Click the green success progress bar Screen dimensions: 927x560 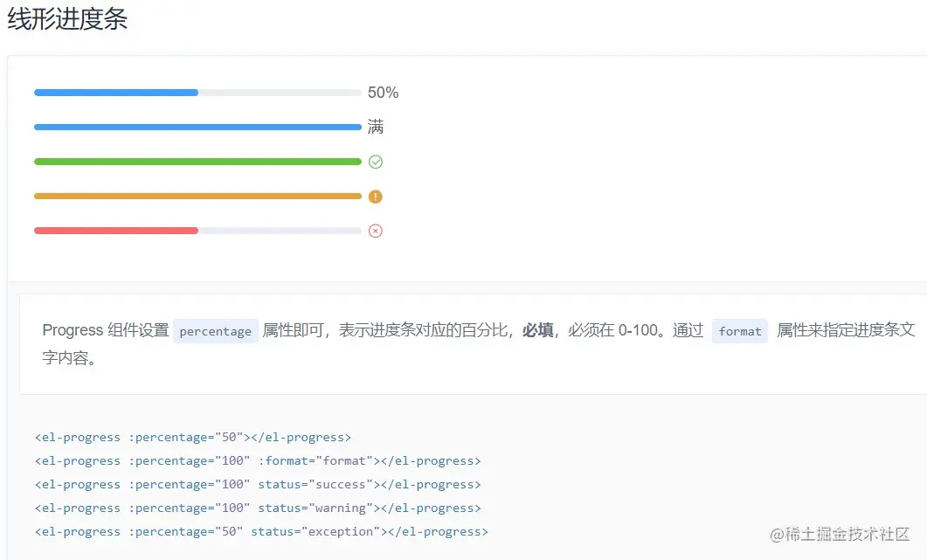(x=197, y=161)
